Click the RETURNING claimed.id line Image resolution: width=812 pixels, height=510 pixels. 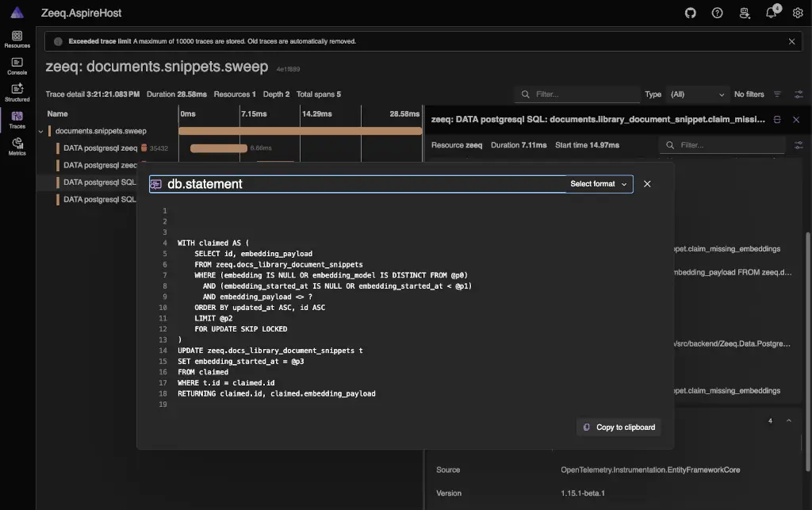277,393
